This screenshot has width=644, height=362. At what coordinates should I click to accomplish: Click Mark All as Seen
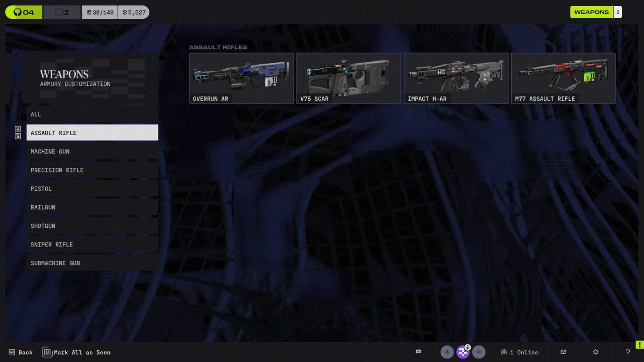[76, 352]
